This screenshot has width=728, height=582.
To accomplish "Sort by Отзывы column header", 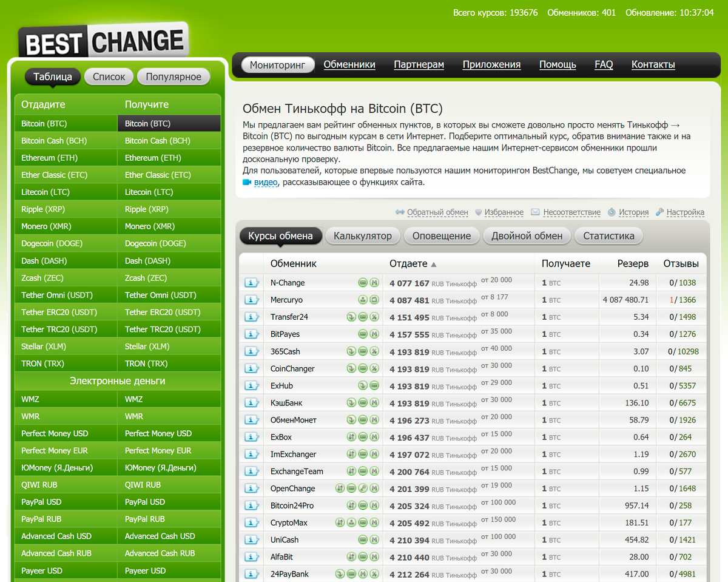I will tap(681, 264).
